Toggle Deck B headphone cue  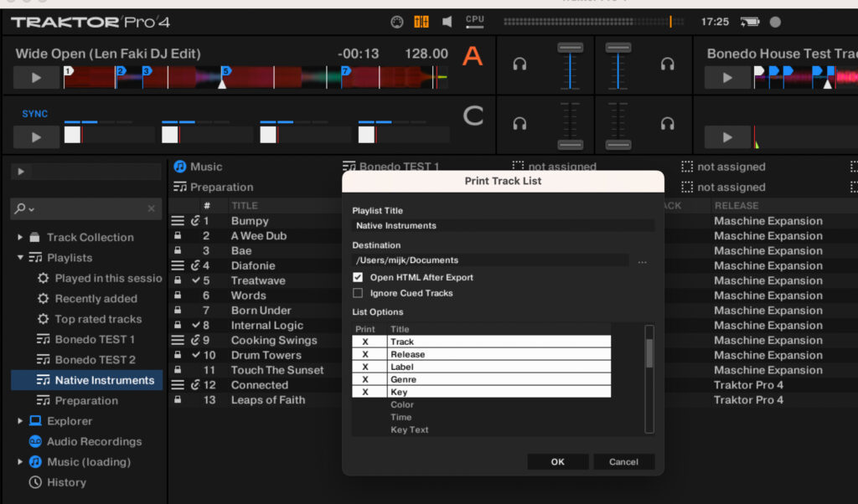tap(668, 64)
